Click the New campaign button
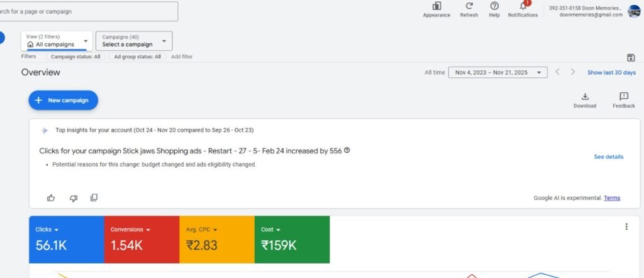This screenshot has height=278, width=644. [x=63, y=100]
